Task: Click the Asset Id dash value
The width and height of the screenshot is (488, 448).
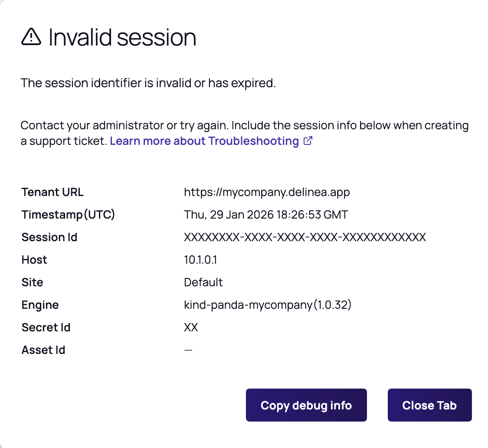Action: pyautogui.click(x=188, y=350)
